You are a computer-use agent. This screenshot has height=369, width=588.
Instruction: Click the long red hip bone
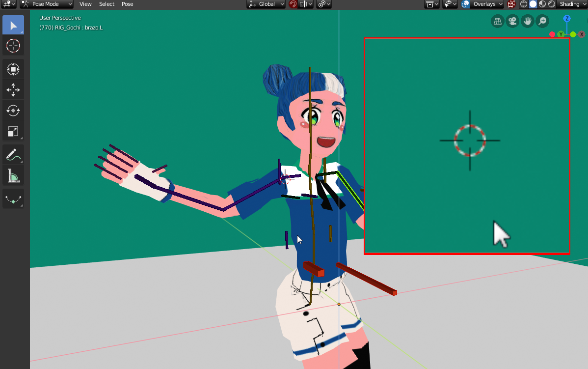click(366, 279)
